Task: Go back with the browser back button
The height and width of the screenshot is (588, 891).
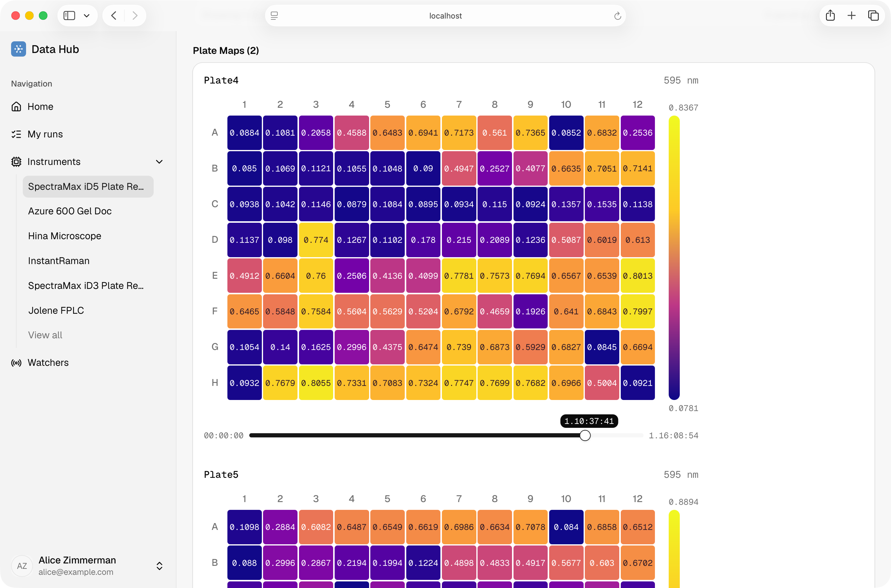Action: [x=114, y=15]
